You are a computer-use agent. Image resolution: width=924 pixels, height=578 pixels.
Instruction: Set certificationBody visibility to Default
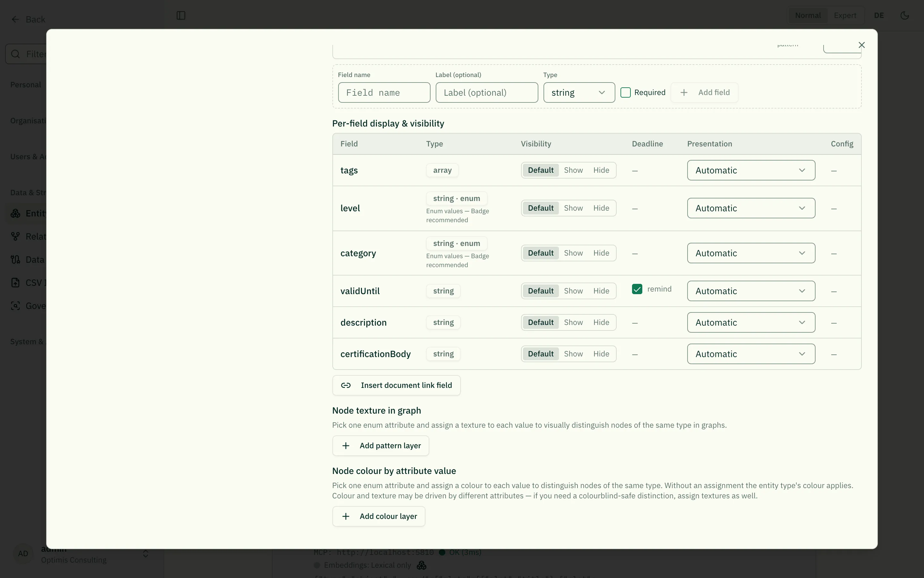tap(541, 354)
